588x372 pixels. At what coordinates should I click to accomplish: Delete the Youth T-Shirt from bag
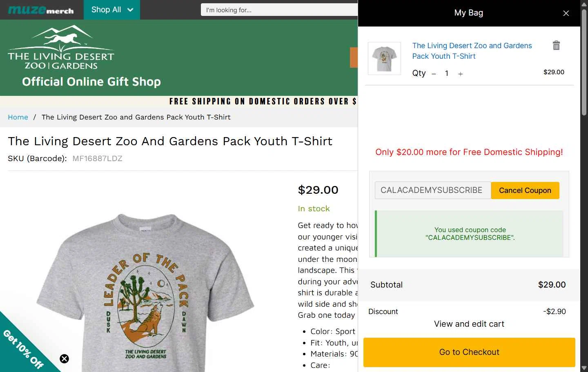coord(556,45)
